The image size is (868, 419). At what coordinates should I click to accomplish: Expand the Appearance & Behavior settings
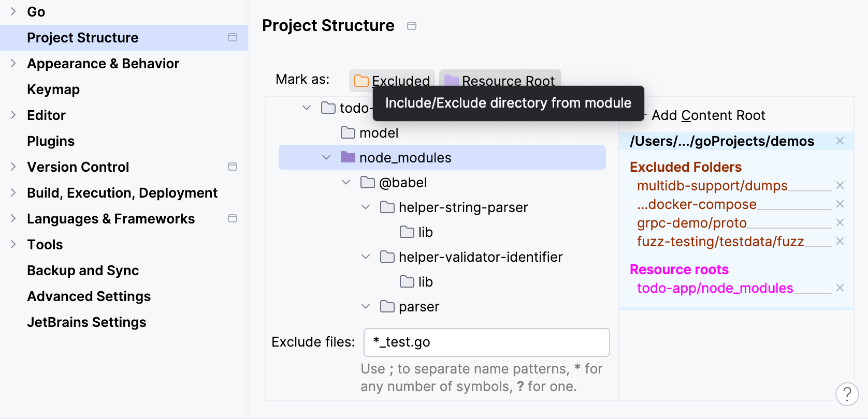(x=13, y=63)
